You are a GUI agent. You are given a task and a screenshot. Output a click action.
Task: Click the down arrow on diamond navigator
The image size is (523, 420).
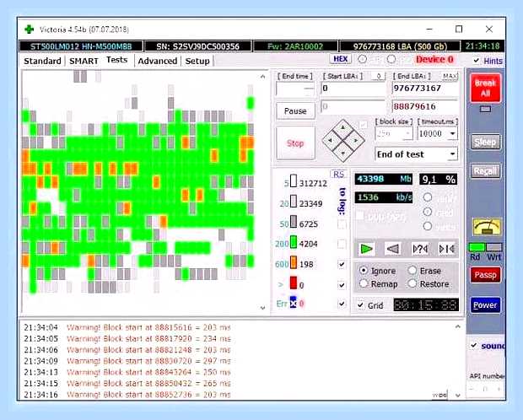343,153
